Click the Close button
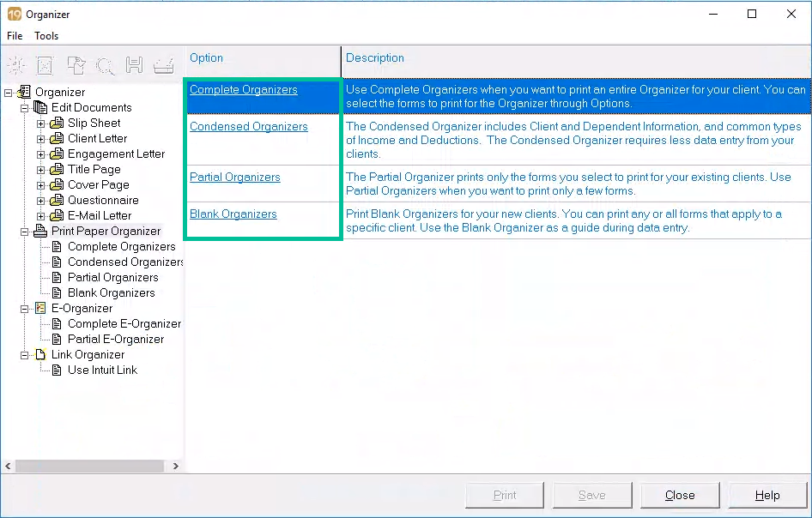 [x=680, y=495]
